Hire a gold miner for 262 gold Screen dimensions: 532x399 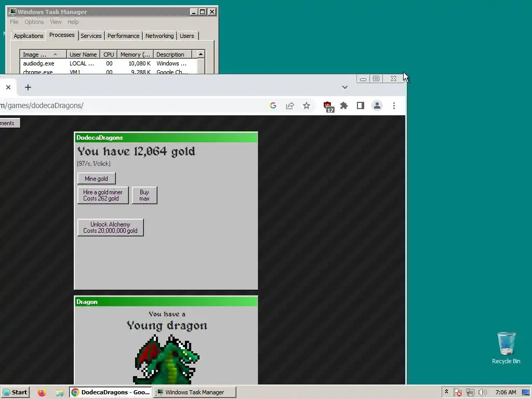(x=103, y=195)
